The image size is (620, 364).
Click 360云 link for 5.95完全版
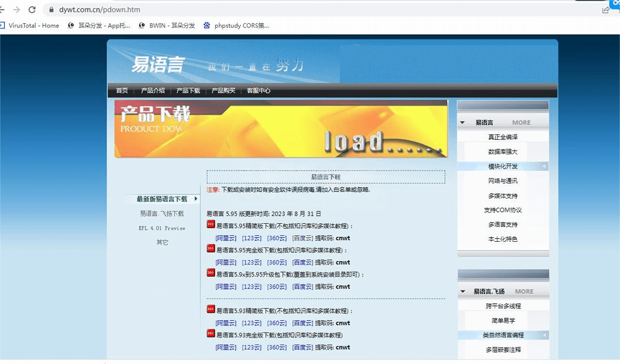coord(277,263)
